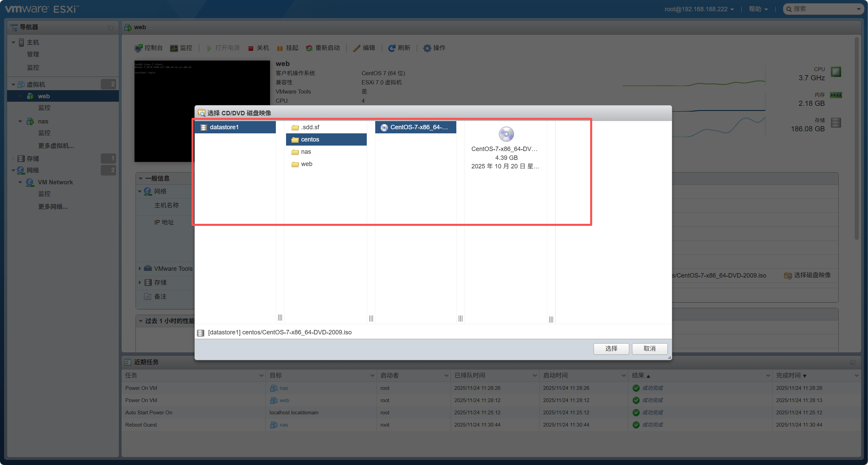Click the Edit pencil icon
The image size is (868, 465).
[x=357, y=48]
